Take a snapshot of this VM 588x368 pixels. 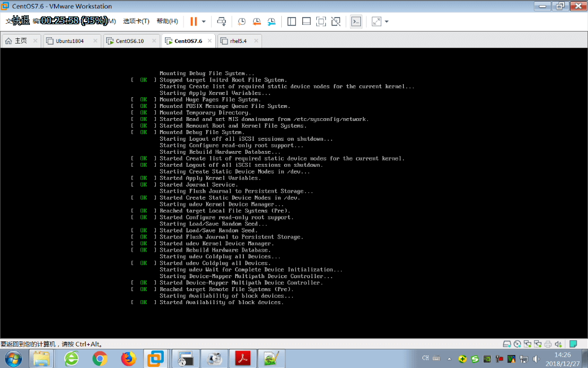(241, 21)
